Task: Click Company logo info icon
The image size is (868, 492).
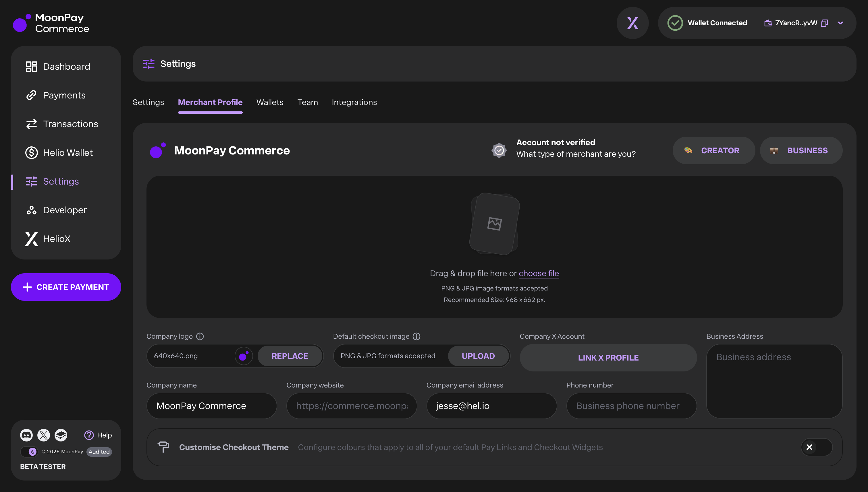Action: 200,336
